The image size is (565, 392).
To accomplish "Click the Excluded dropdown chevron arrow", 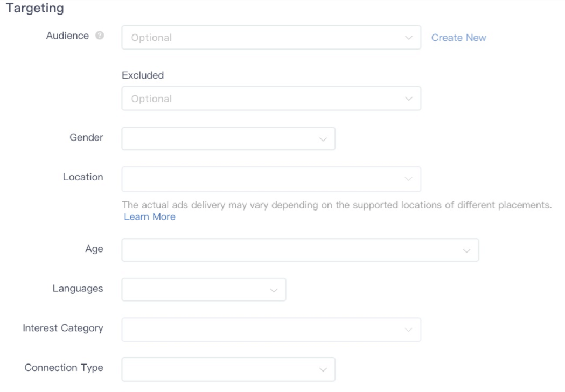I will 409,99.
